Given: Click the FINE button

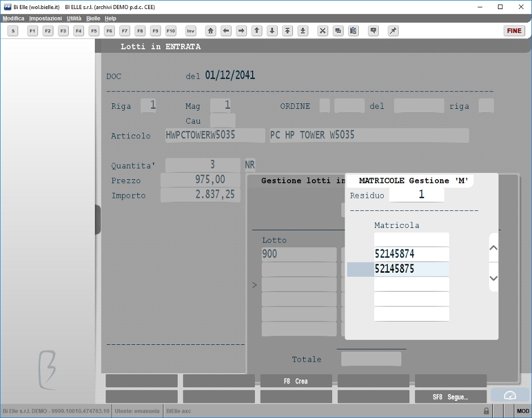Looking at the screenshot, I should (514, 31).
